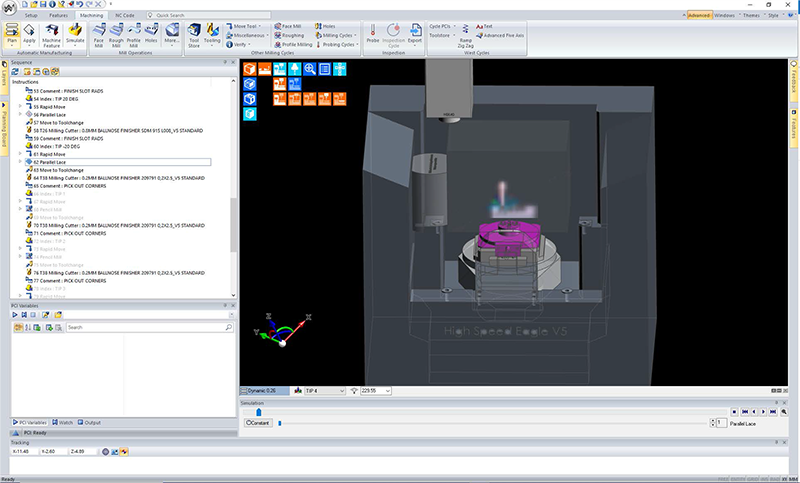Toggle the pin on the Tracking panel

click(x=777, y=442)
